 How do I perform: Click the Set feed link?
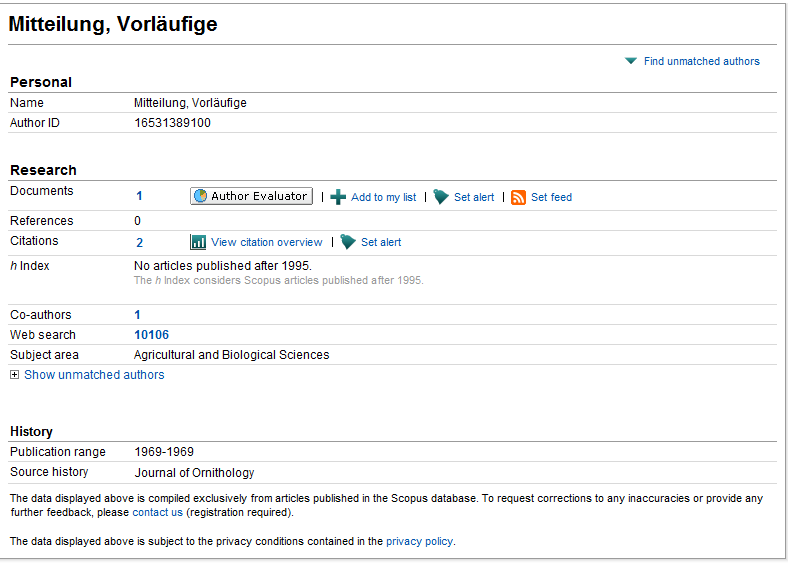[551, 197]
